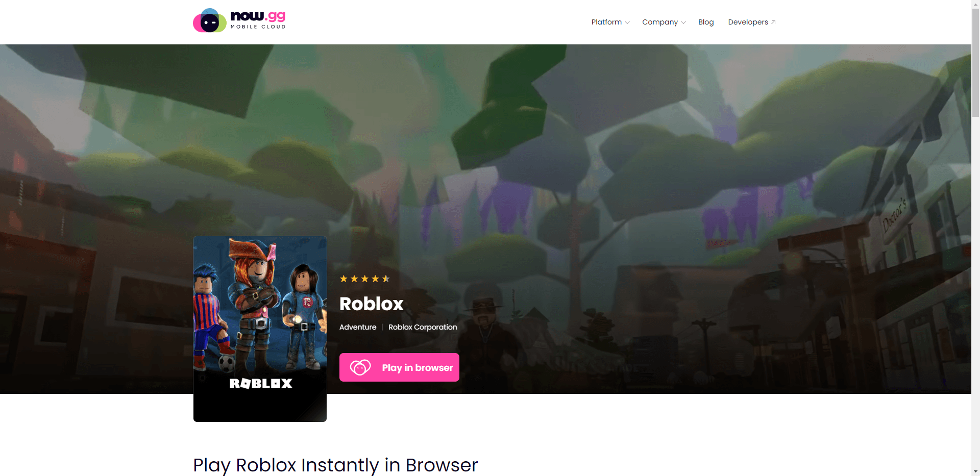This screenshot has width=980, height=476.
Task: Expand the Platform dropdown chevron
Action: point(627,22)
